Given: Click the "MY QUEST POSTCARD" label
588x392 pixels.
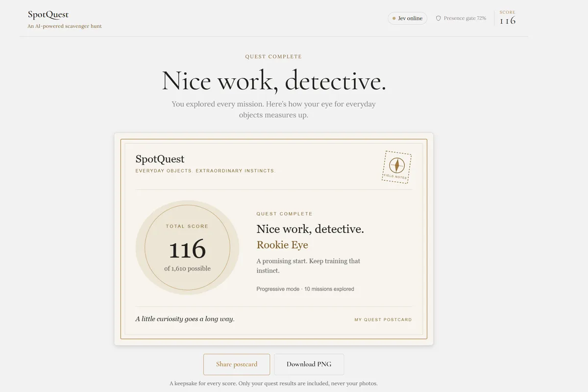Looking at the screenshot, I should pos(383,320).
